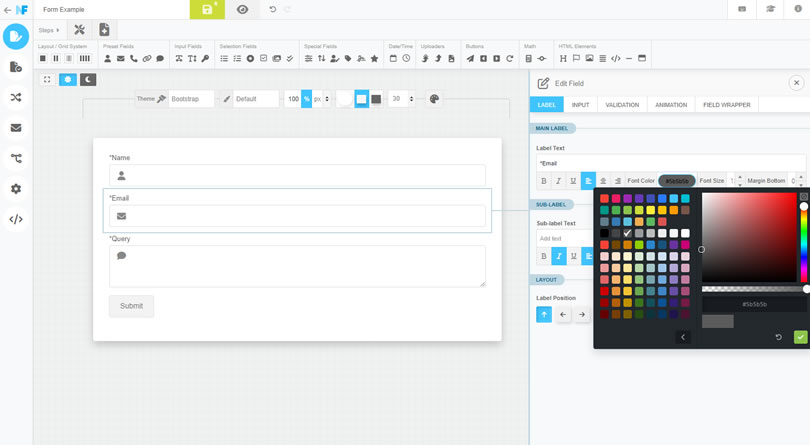Set label position to top
The height and width of the screenshot is (445, 810).
[x=544, y=314]
